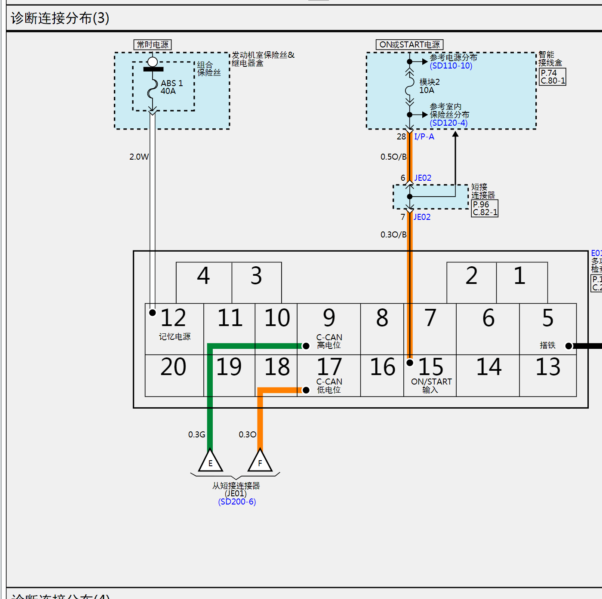The height and width of the screenshot is (599, 602).
Task: Click the 诊断连接分布(3) section header
Action: tap(60, 18)
